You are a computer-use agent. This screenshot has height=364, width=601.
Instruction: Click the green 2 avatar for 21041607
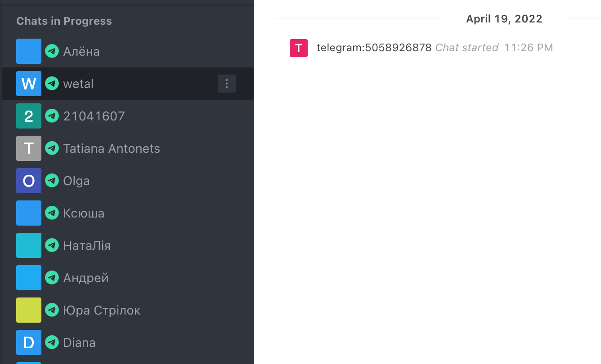pos(29,116)
